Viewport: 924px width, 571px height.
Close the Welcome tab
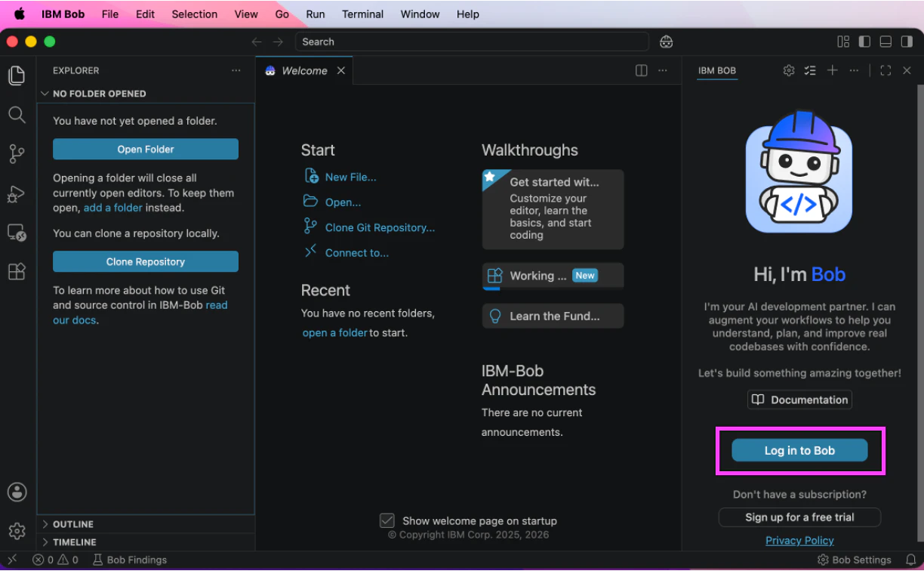(340, 70)
